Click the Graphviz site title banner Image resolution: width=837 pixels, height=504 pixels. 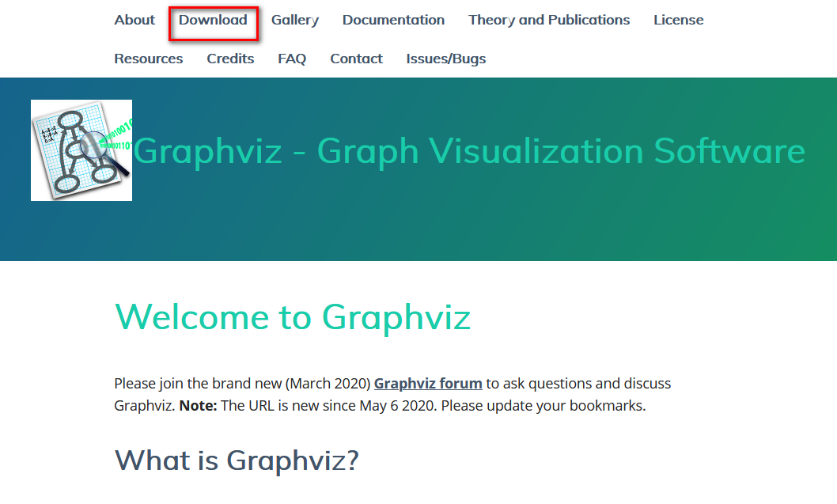click(x=470, y=150)
